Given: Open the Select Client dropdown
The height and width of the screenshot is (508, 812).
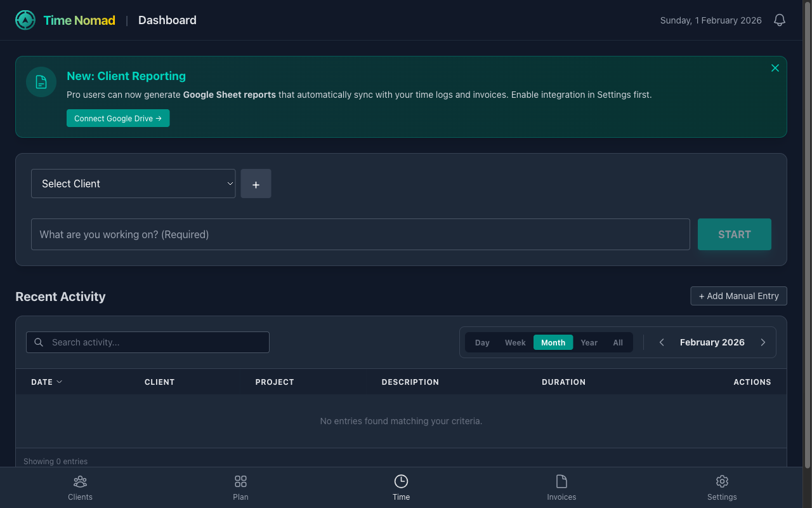Looking at the screenshot, I should (133, 184).
